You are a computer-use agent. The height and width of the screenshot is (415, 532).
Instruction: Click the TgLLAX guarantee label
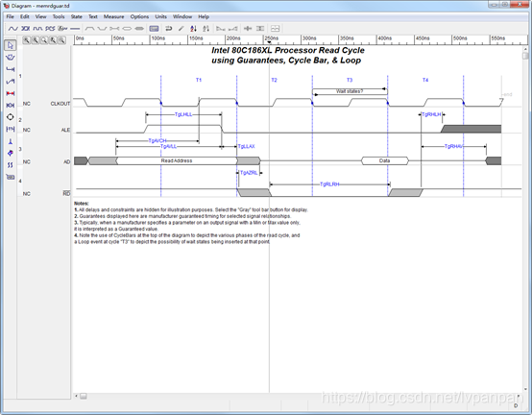[x=246, y=146]
